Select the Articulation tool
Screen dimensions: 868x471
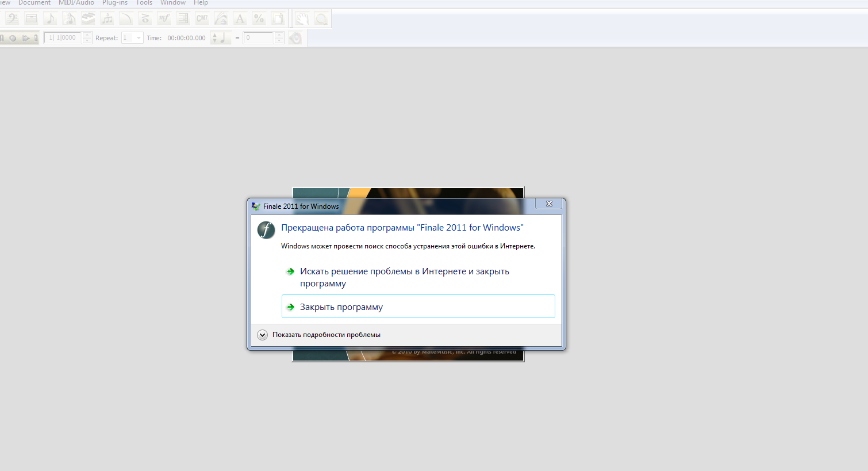pos(145,19)
